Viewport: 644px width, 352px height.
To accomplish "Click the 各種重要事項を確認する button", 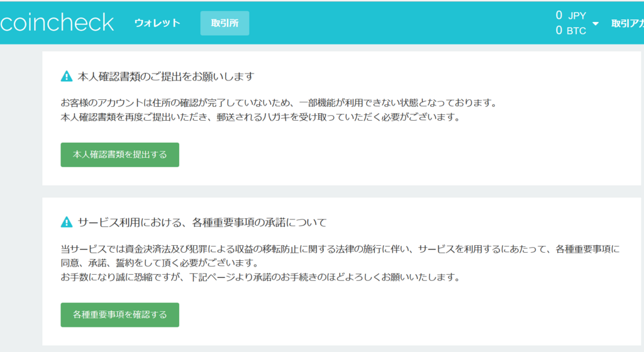I will [120, 315].
